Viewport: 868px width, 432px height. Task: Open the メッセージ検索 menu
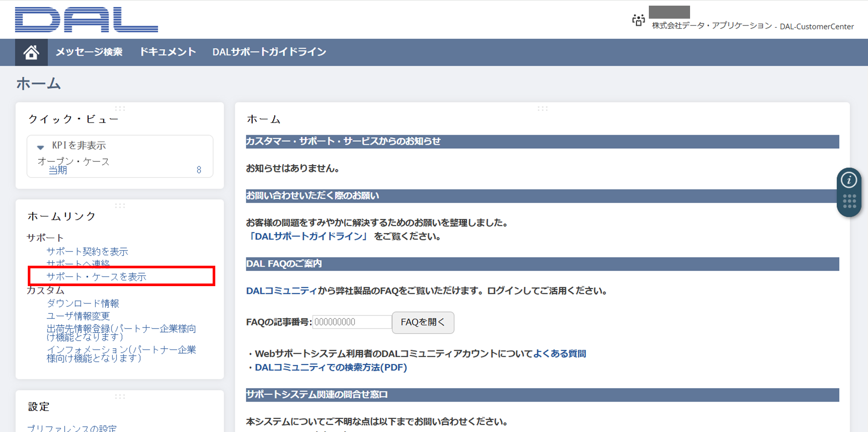click(89, 52)
